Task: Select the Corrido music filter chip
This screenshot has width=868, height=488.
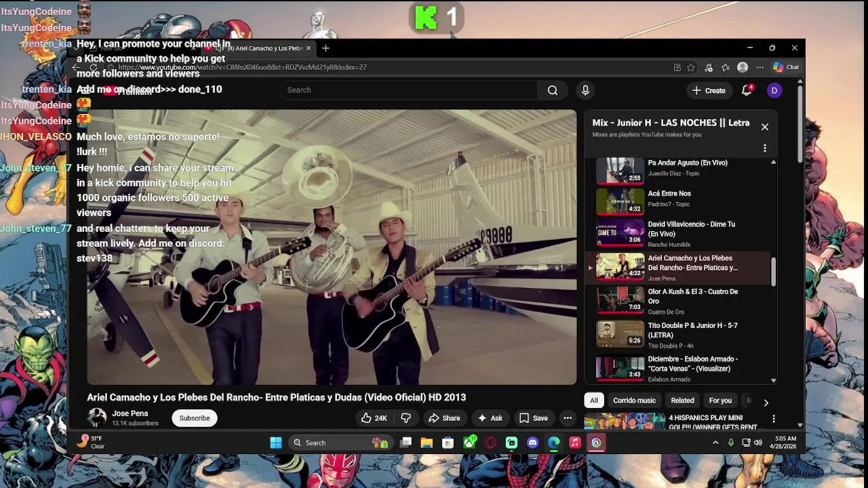Action: (x=634, y=401)
